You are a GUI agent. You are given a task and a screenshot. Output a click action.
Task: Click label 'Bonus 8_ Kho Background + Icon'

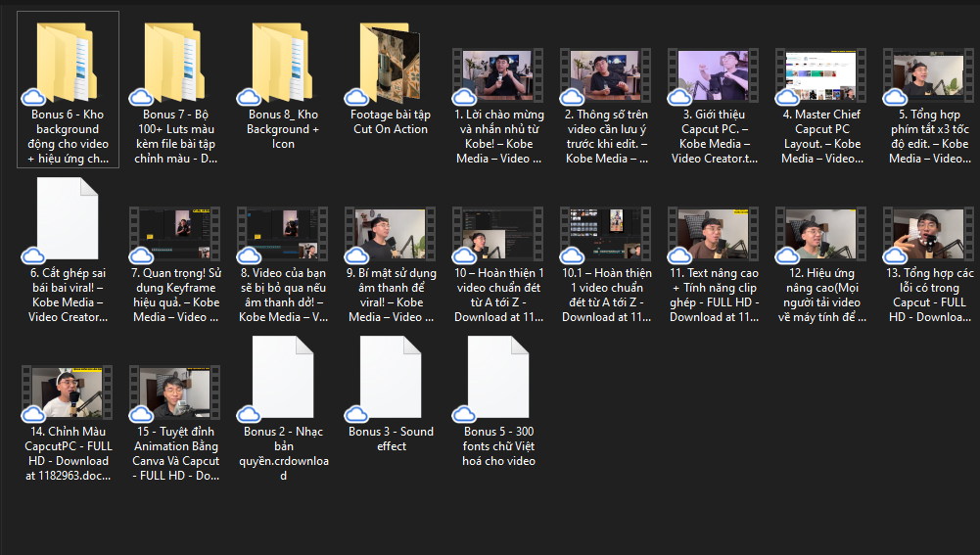[x=283, y=129]
